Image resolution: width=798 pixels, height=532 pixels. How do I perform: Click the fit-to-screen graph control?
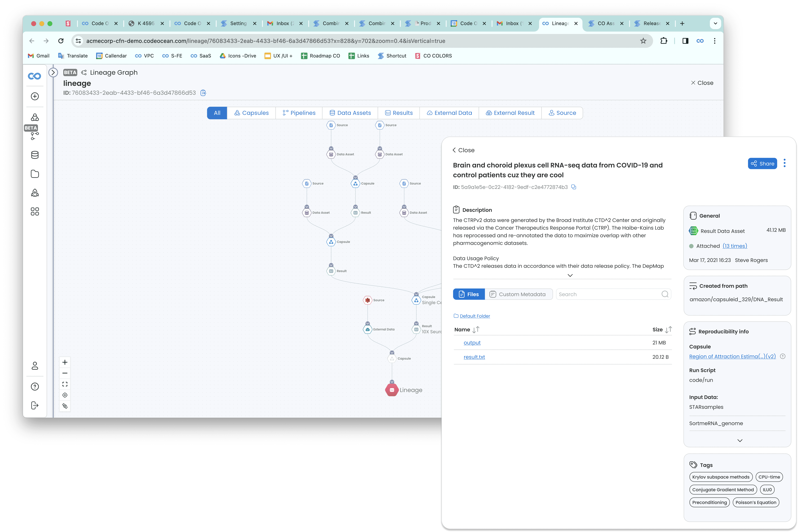(65, 384)
